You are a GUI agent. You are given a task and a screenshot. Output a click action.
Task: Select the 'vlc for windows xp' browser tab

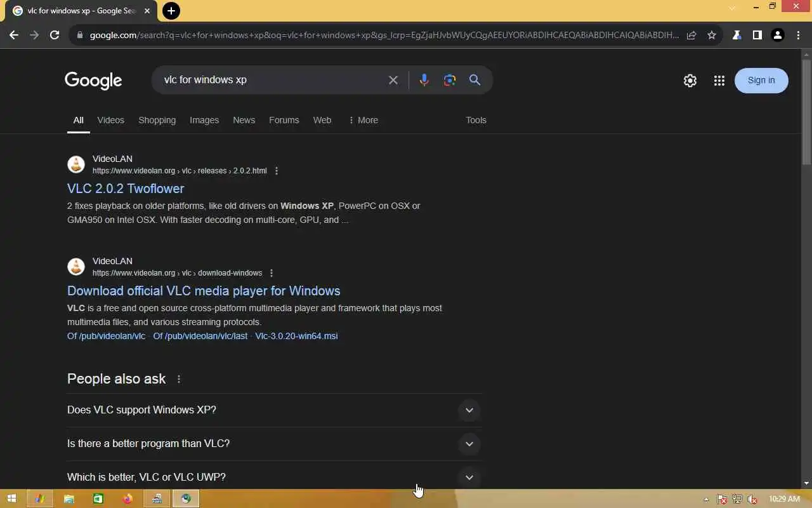pyautogui.click(x=81, y=11)
